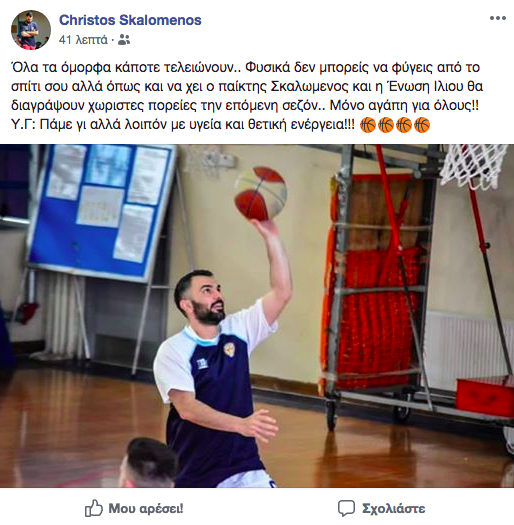
Task: Click the basketball held up in the photo
Action: tap(260, 193)
